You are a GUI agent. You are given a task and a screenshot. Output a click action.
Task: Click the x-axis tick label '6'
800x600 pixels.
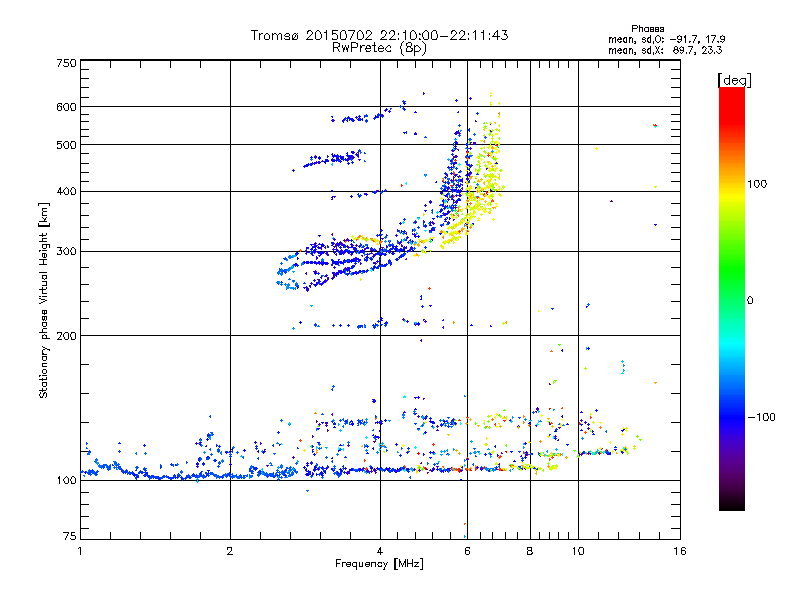tap(467, 551)
